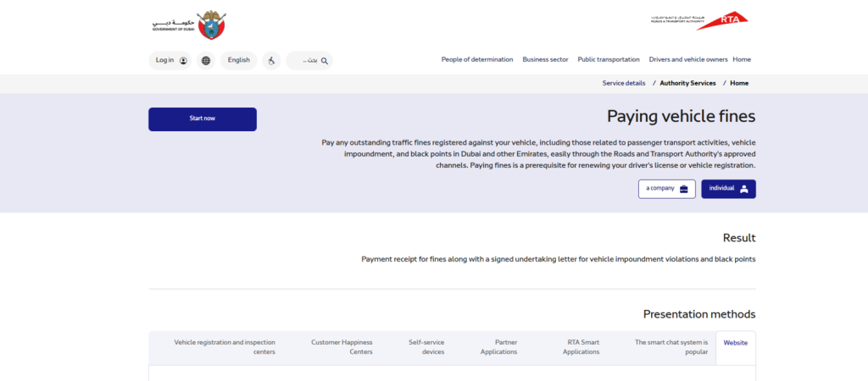Screen dimensions: 868x381
Task: Click the Paying vehicle fines heading
Action: (681, 117)
